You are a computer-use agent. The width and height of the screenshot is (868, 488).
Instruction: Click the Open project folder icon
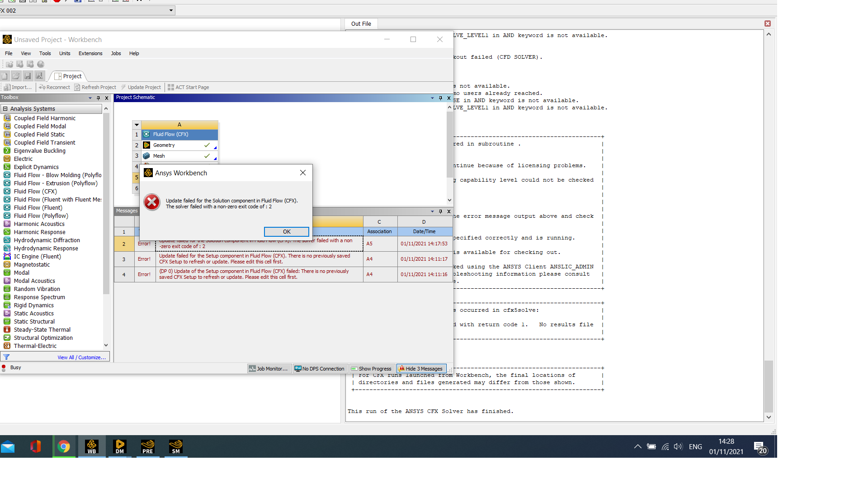[16, 76]
